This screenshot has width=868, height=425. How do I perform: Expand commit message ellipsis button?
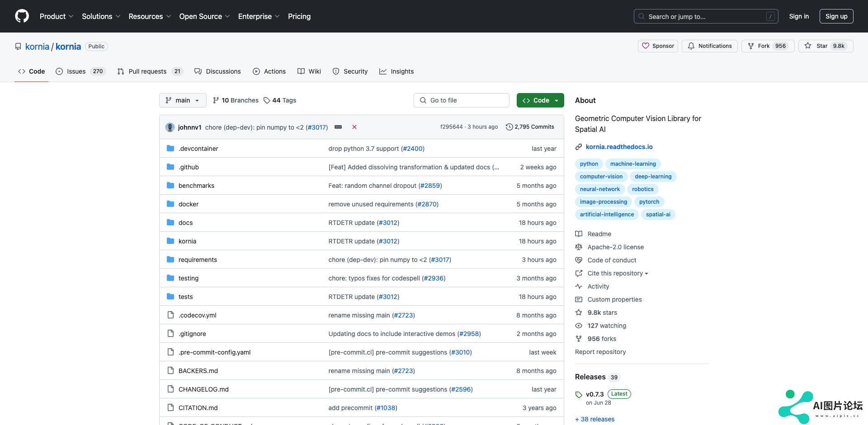pos(338,127)
